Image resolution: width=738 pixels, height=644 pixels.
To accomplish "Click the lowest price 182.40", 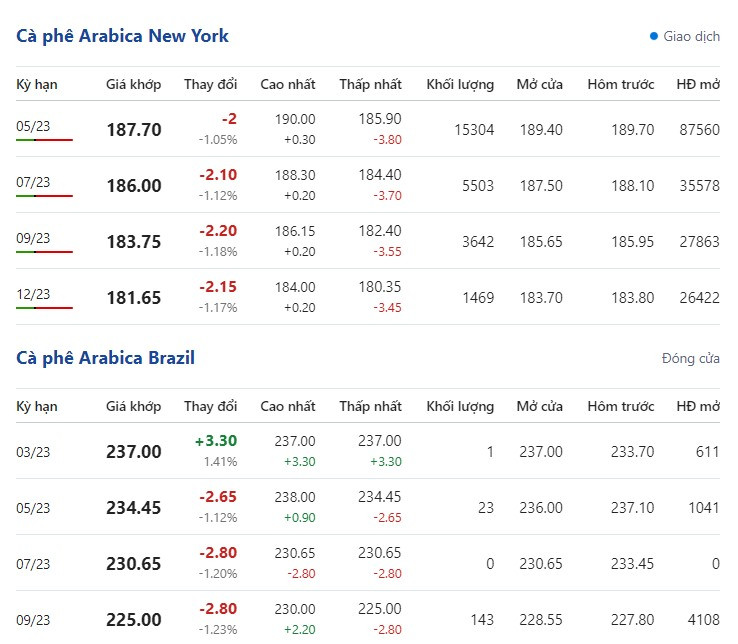I will click(x=380, y=231).
